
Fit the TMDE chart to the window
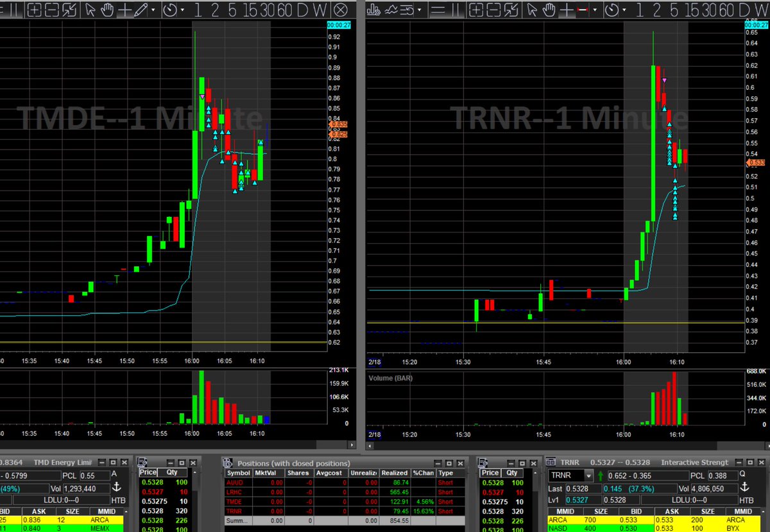69,10
